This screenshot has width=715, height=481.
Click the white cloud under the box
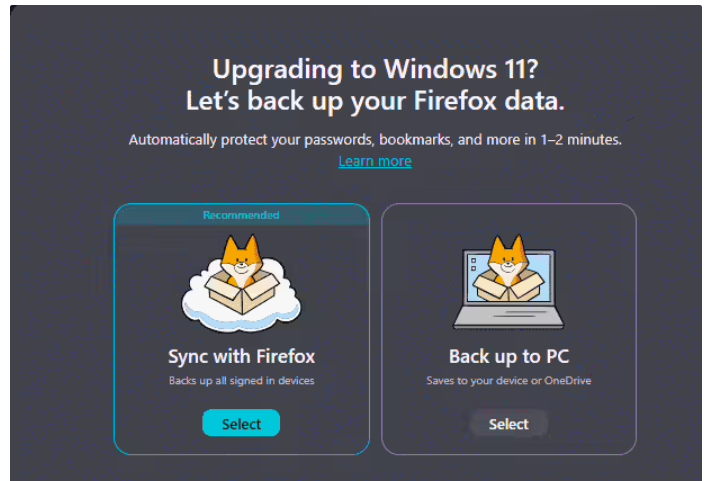point(241,312)
